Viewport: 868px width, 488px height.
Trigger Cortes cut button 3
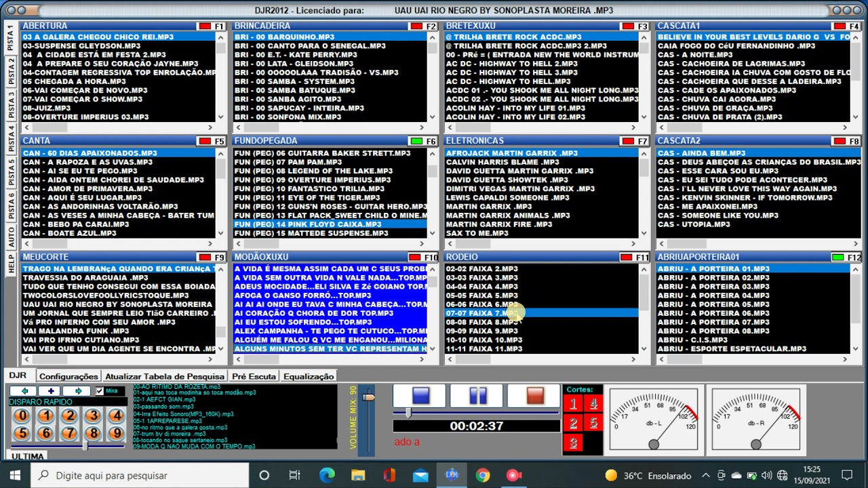tap(573, 443)
